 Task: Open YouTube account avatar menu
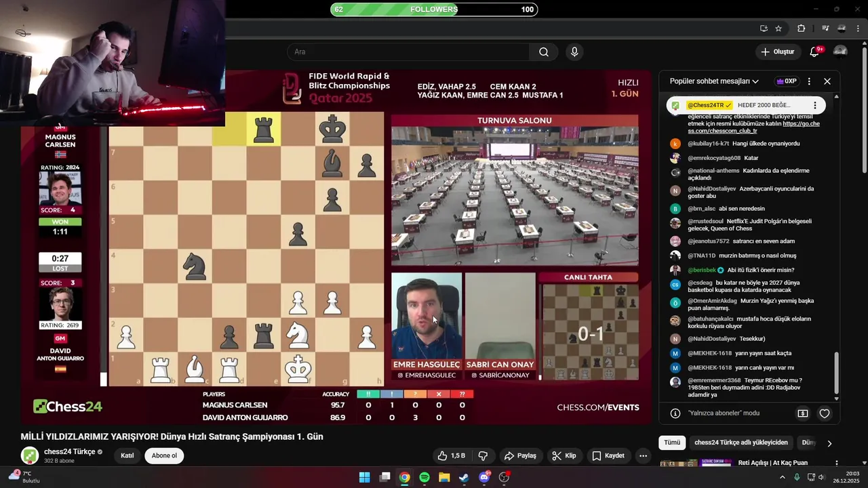[840, 52]
